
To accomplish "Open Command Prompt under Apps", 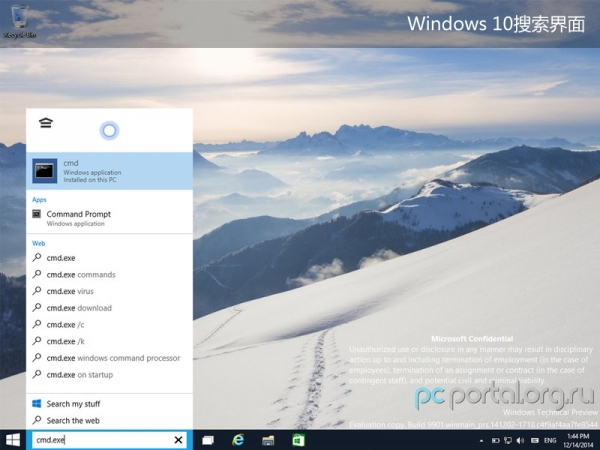I will pyautogui.click(x=109, y=218).
